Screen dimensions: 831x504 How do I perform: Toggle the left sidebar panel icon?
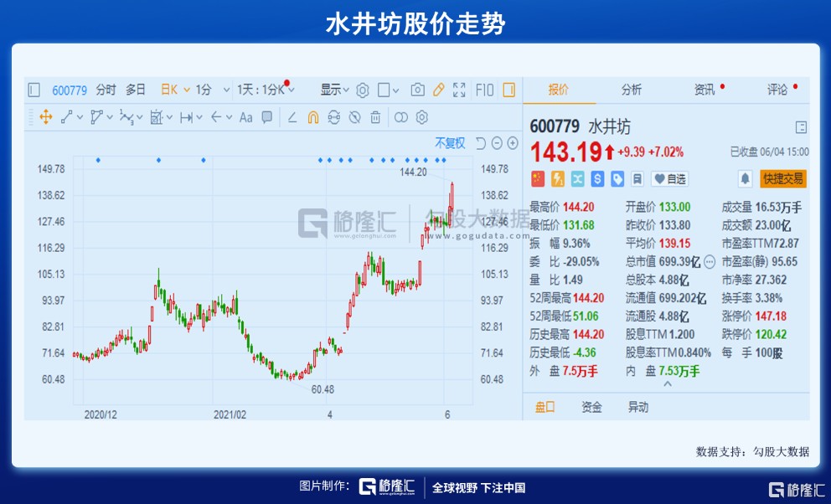[x=34, y=90]
